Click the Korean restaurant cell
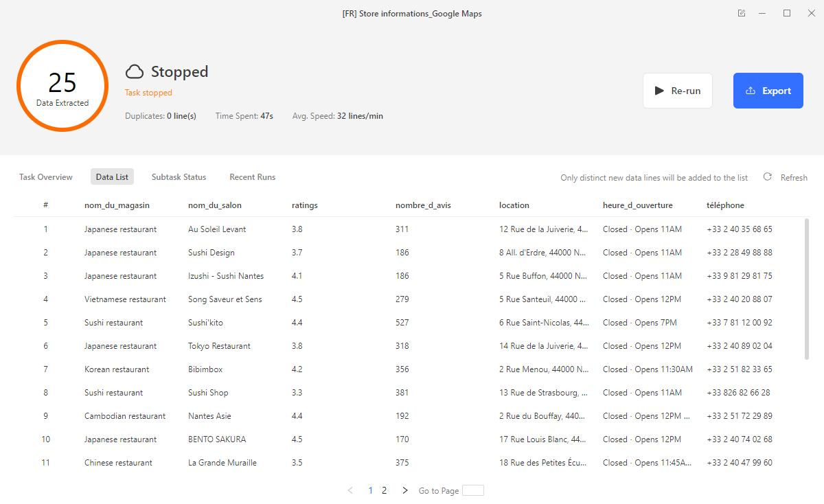This screenshot has width=824, height=504. coord(117,369)
